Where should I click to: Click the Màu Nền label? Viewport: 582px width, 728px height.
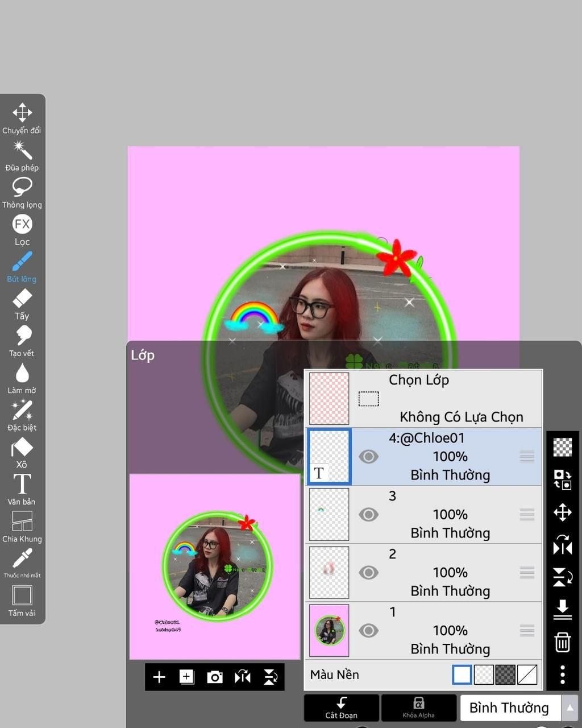tap(335, 675)
